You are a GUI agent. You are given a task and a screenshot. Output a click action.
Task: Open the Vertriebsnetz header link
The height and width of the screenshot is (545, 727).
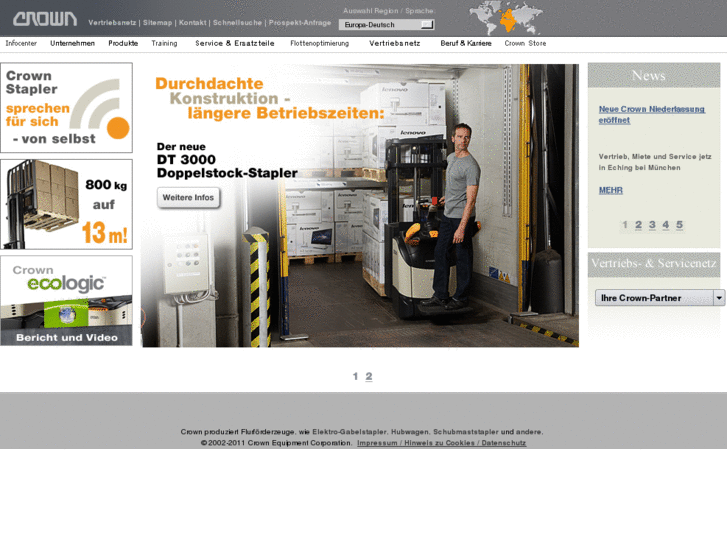pyautogui.click(x=112, y=23)
